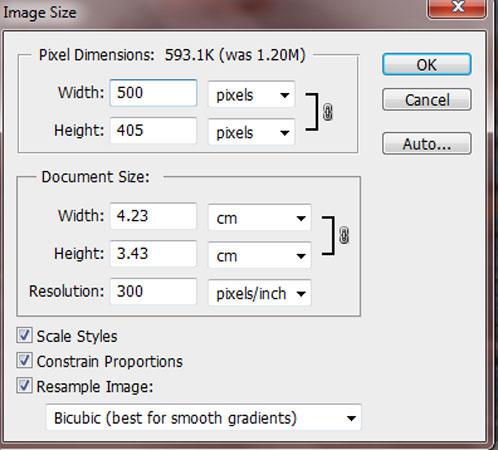This screenshot has width=498, height=450.
Task: Uncheck Constrain Proportions
Action: point(25,361)
